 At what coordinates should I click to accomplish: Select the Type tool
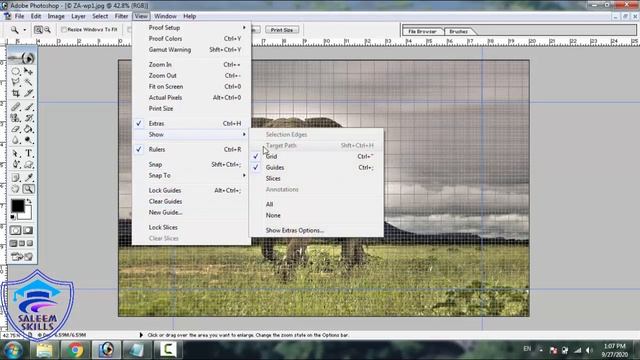click(28, 153)
